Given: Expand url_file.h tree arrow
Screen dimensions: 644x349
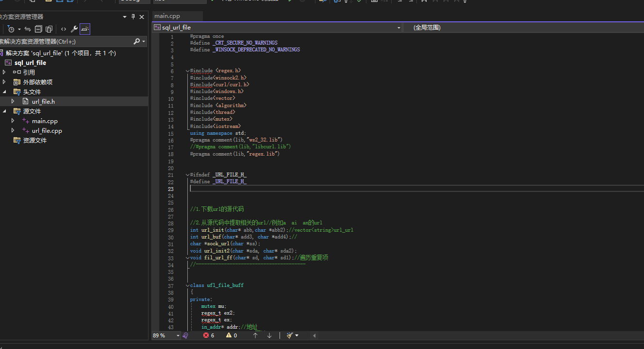Looking at the screenshot, I should (x=13, y=101).
